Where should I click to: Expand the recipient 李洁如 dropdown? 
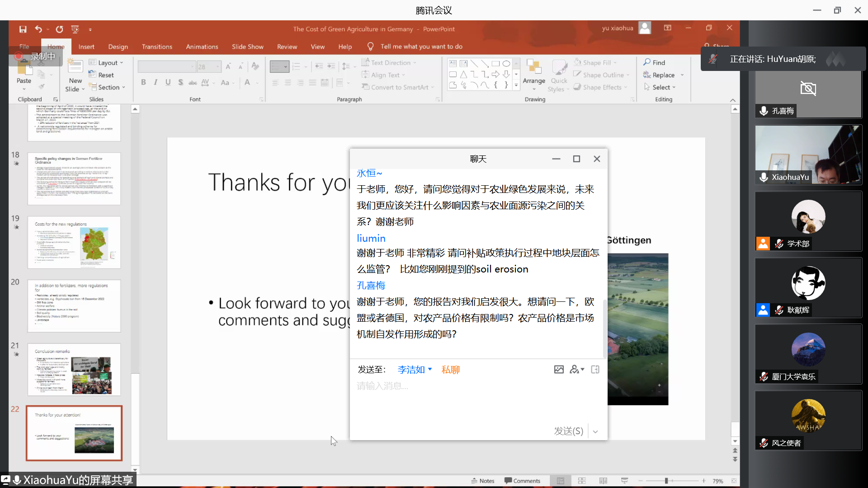429,369
